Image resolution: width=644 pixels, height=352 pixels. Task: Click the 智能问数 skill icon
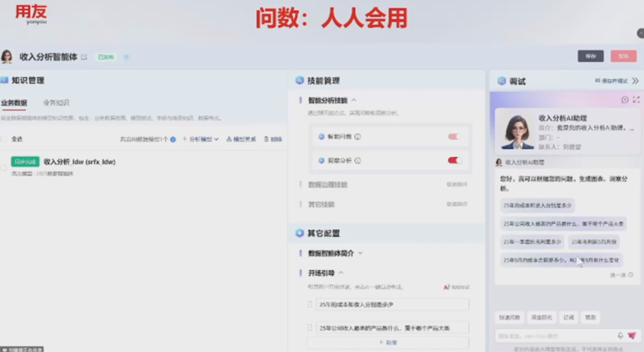pos(321,137)
